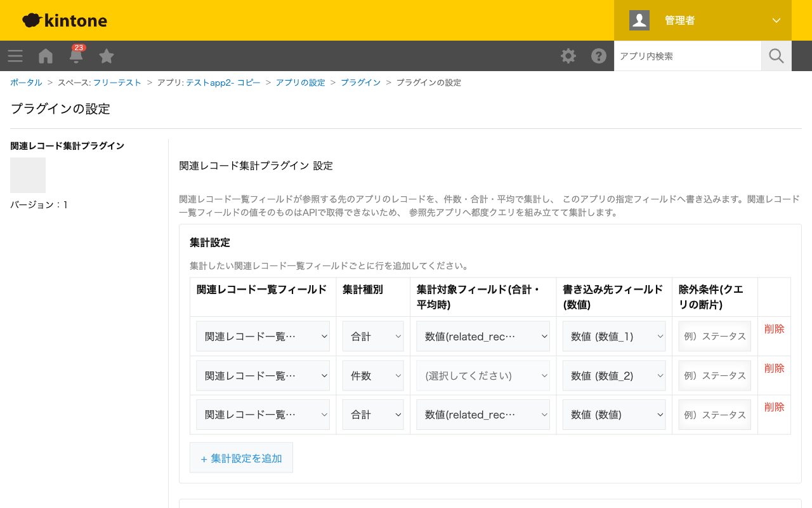Open related records field dropdown in 数値_1 row
Viewport: 812px width, 508px height.
pos(263,337)
